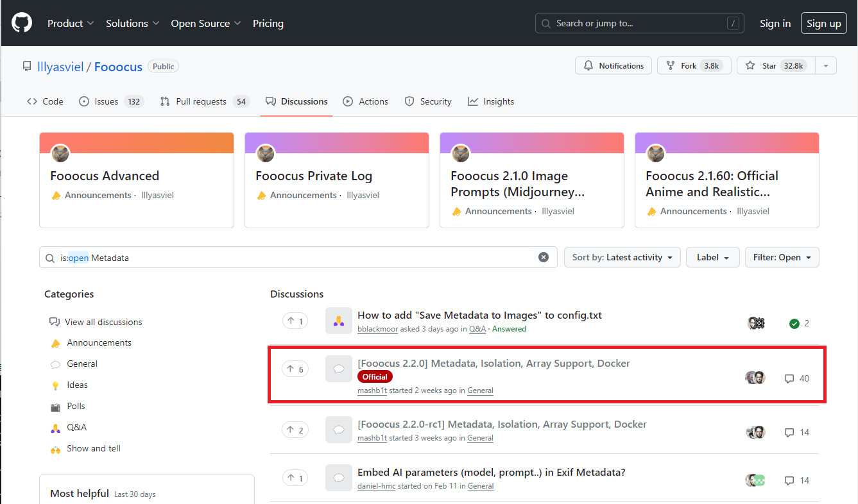The height and width of the screenshot is (504, 858).
Task: Open the Label filter dropdown
Action: point(713,257)
